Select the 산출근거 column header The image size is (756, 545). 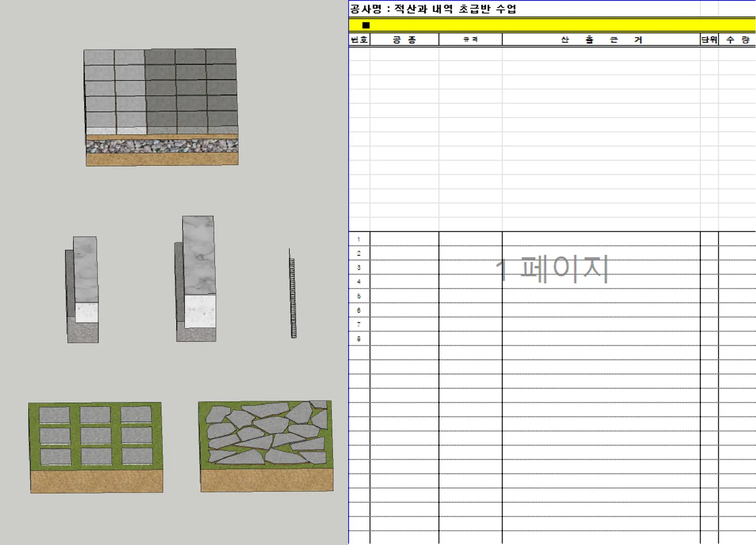click(601, 40)
